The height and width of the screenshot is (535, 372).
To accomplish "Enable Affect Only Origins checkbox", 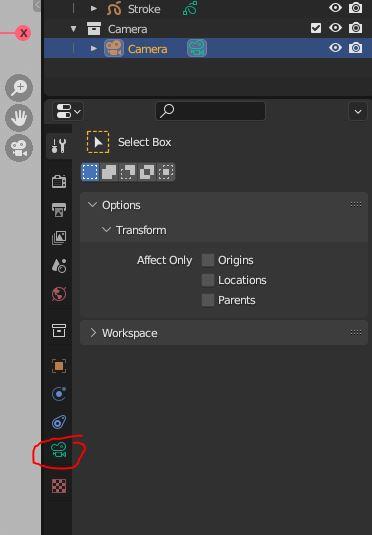I will pos(208,260).
